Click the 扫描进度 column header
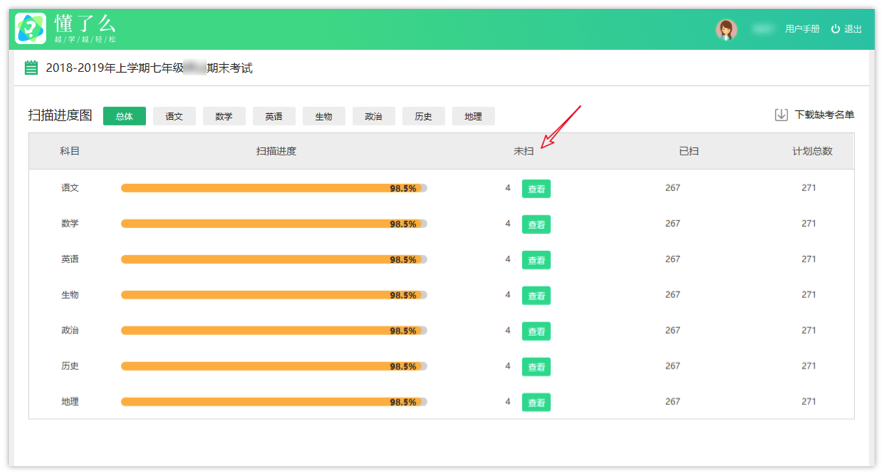This screenshot has height=475, width=884. pos(276,151)
